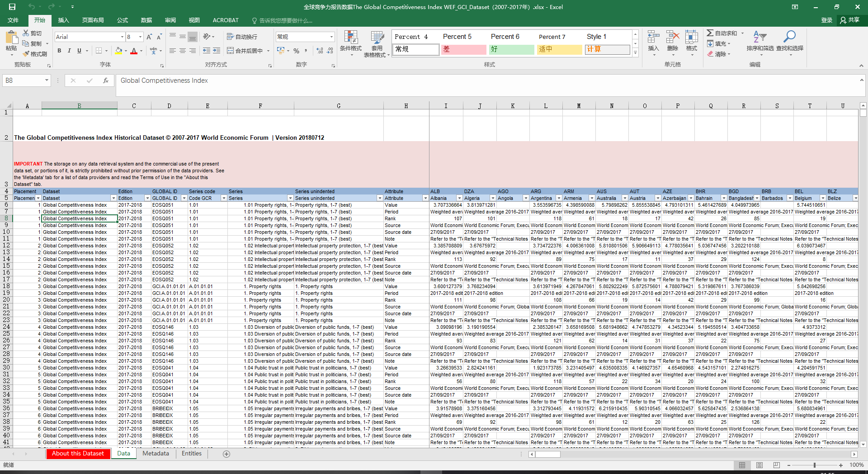Screen dimensions: 868x474
Task: Click the Save icon in title bar
Action: point(12,7)
